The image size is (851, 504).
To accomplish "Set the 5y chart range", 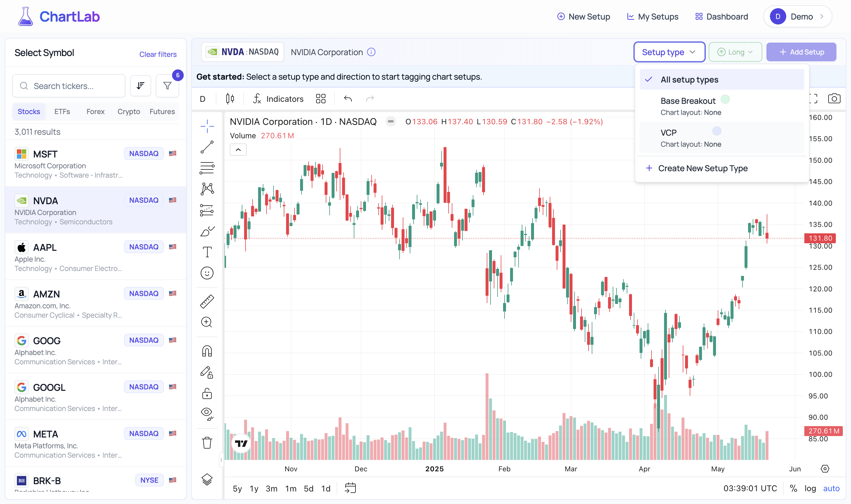I will point(237,488).
